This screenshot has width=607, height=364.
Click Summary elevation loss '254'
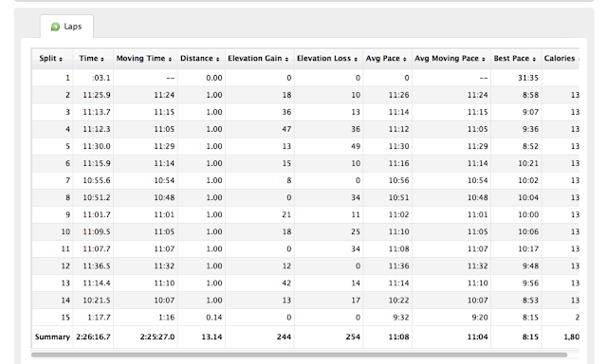pyautogui.click(x=353, y=337)
